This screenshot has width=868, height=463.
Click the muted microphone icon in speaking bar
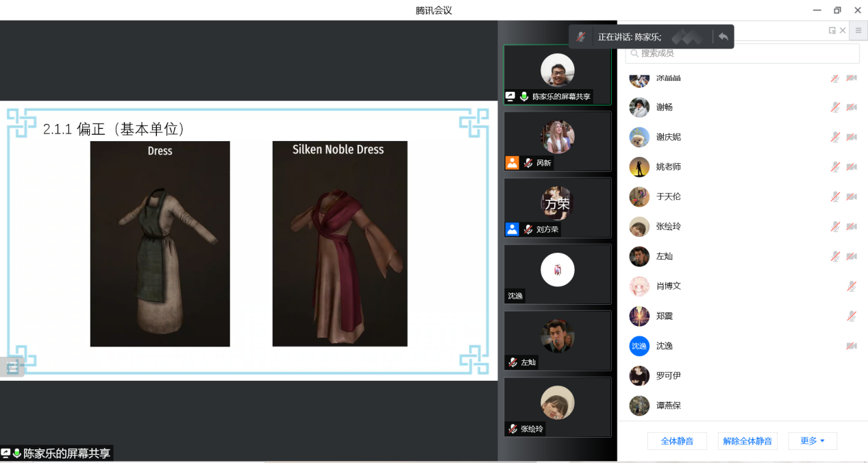[x=580, y=37]
